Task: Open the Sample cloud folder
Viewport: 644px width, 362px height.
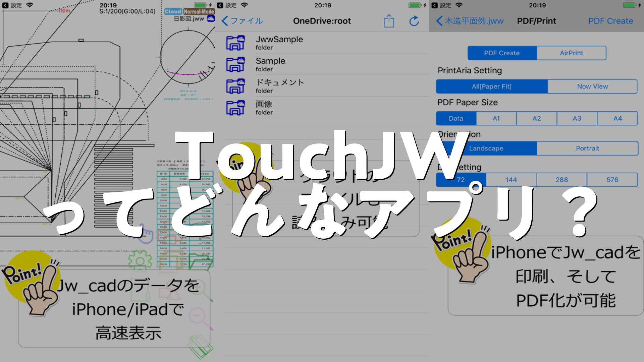Action: click(270, 64)
